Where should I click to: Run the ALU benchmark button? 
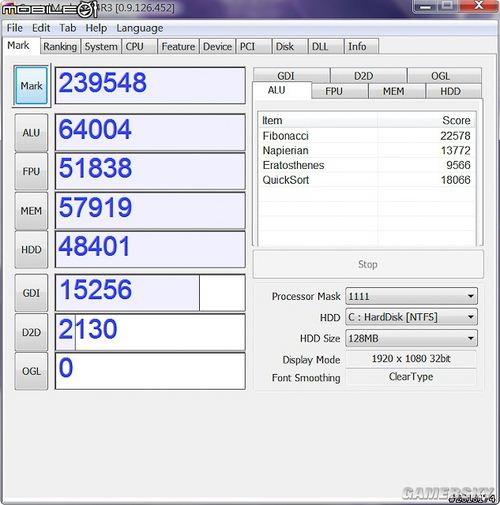click(x=31, y=132)
